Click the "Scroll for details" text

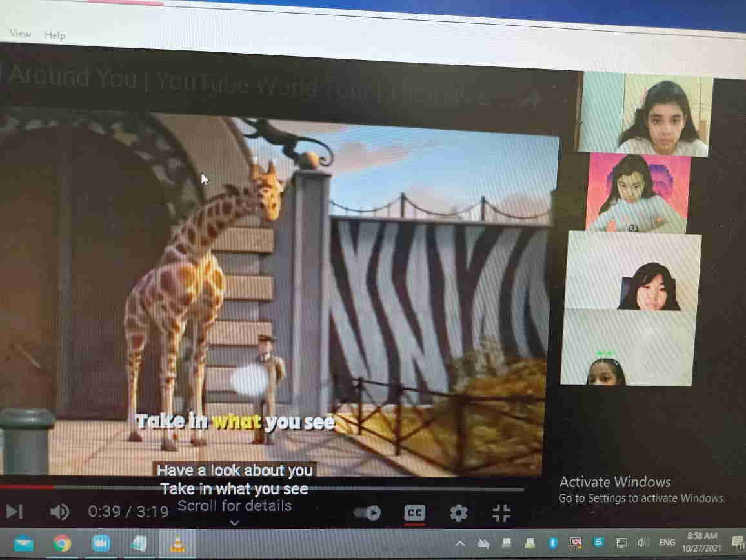click(x=234, y=505)
